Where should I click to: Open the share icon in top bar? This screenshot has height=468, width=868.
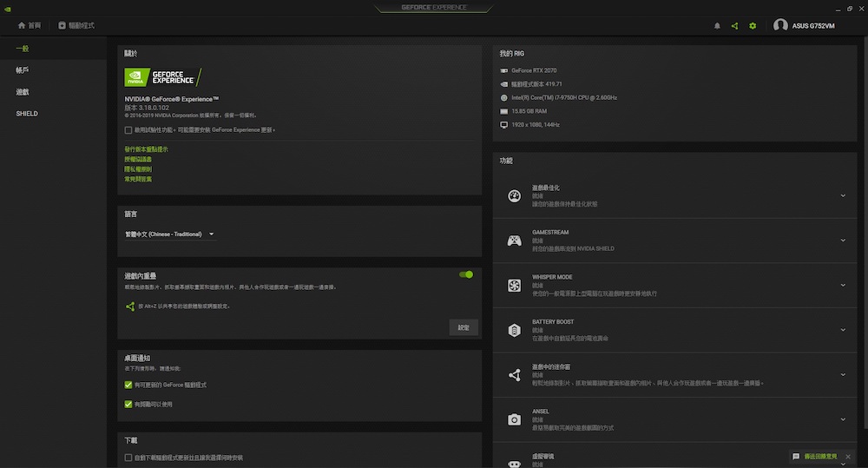[734, 26]
